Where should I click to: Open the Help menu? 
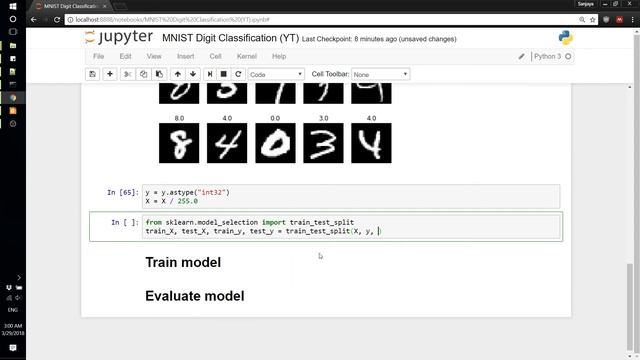tap(279, 56)
